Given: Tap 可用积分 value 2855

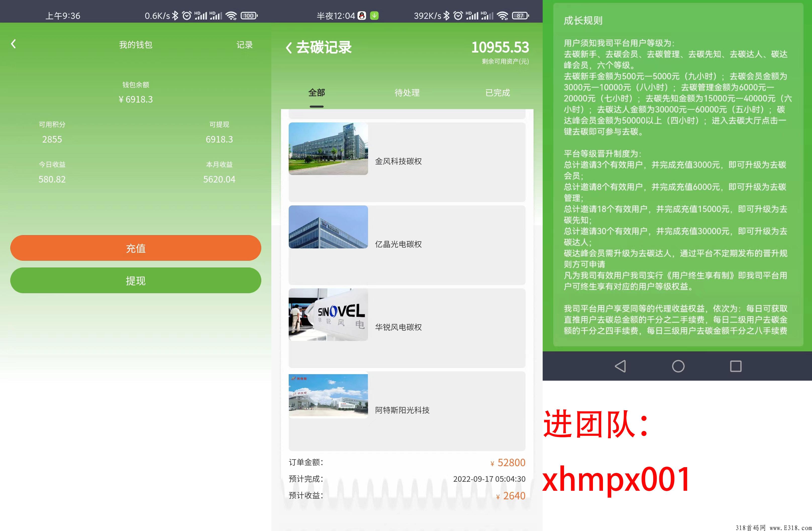Looking at the screenshot, I should tap(52, 139).
